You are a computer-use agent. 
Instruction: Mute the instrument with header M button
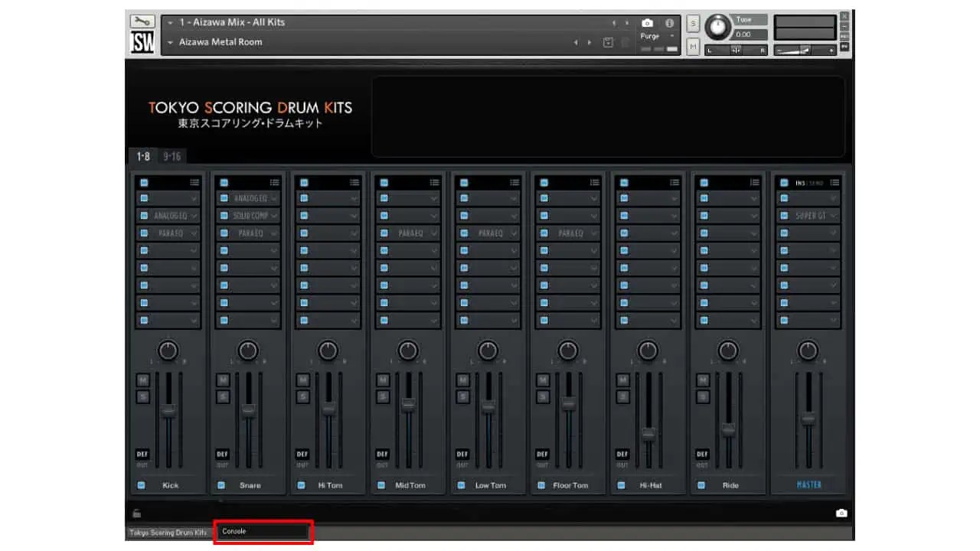[x=693, y=47]
